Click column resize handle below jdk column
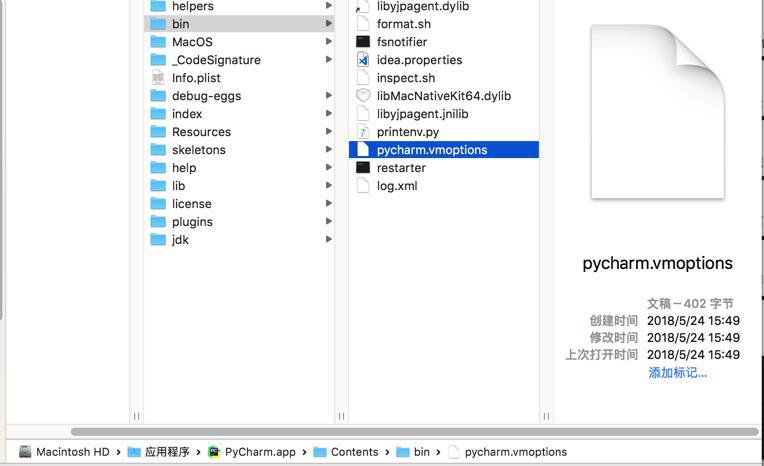764x466 pixels. [x=342, y=416]
